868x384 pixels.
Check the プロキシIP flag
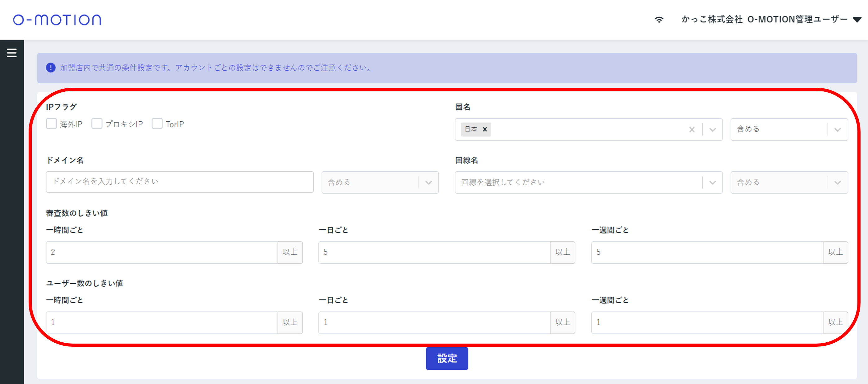[x=97, y=124]
